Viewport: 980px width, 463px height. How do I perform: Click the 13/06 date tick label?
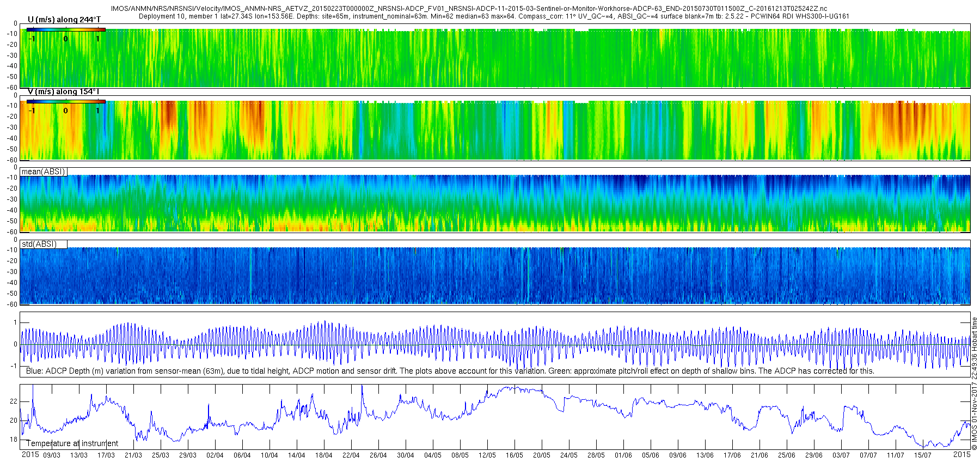705,455
